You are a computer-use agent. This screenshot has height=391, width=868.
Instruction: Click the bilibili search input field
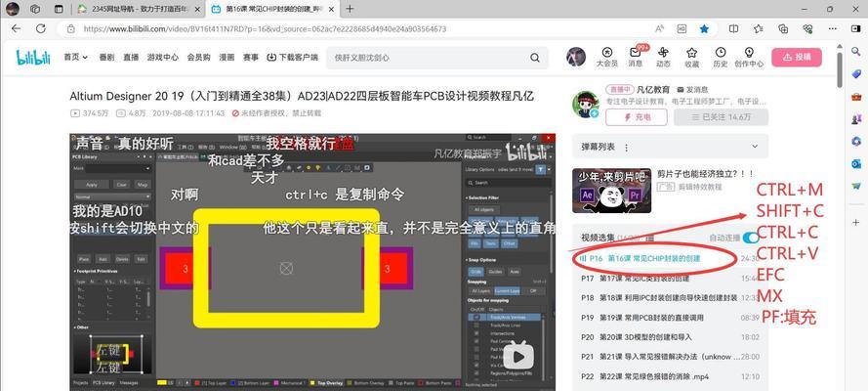427,58
